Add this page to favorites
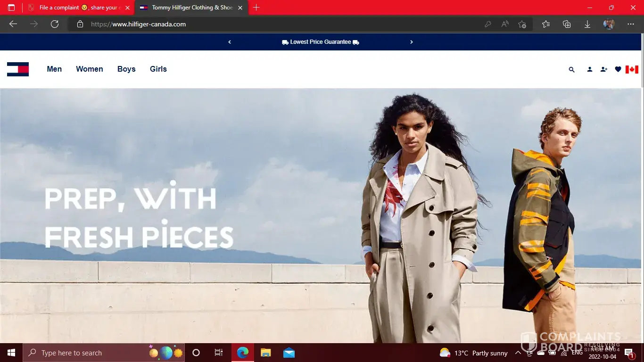 tap(522, 24)
